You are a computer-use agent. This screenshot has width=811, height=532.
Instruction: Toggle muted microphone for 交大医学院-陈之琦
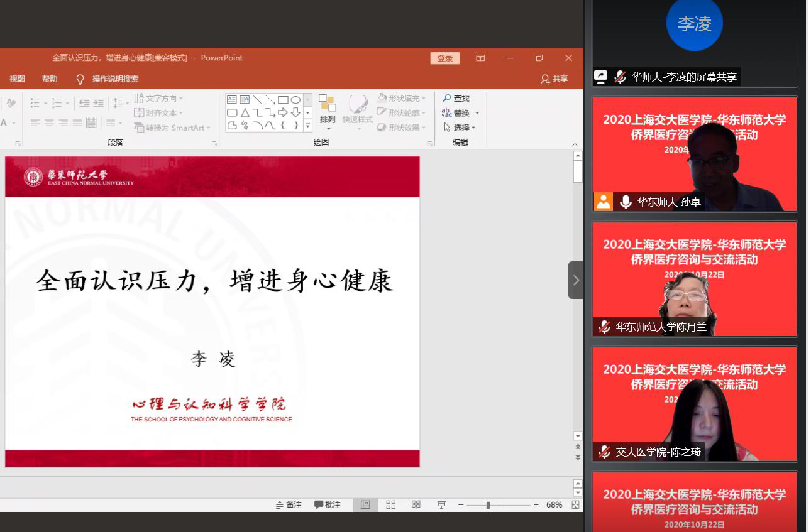[604, 452]
